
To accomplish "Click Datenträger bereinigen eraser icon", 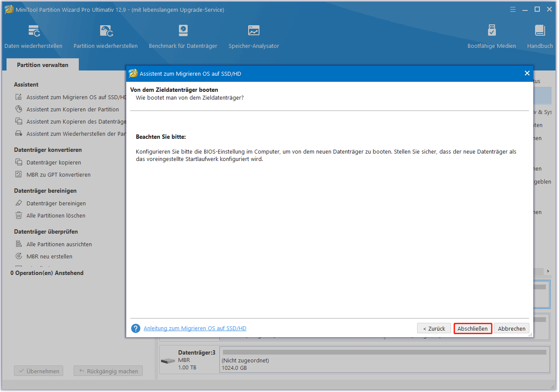I will [x=19, y=203].
